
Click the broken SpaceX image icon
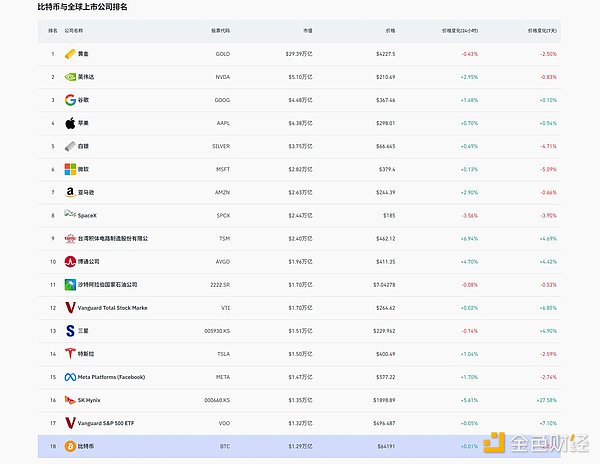coord(70,213)
